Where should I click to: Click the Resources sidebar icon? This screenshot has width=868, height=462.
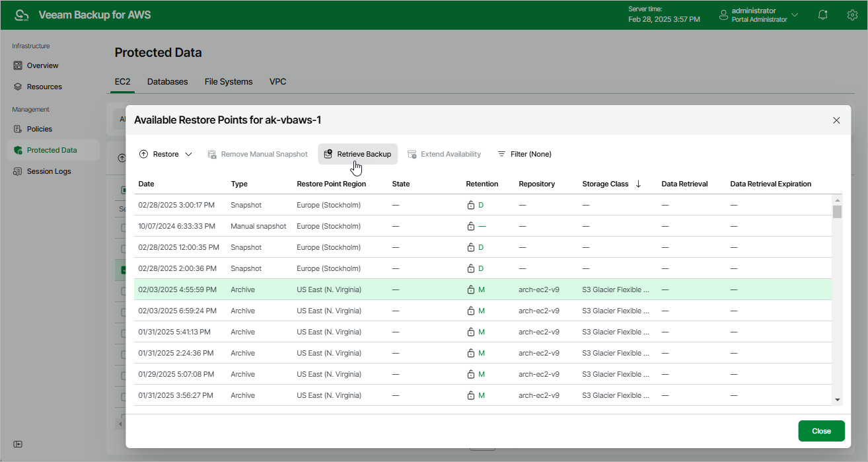pyautogui.click(x=18, y=87)
